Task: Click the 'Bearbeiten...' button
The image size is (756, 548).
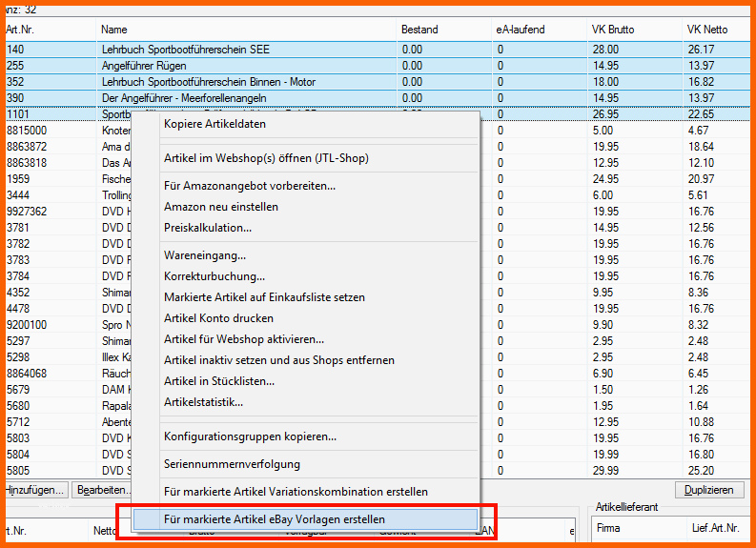Action: click(x=102, y=490)
